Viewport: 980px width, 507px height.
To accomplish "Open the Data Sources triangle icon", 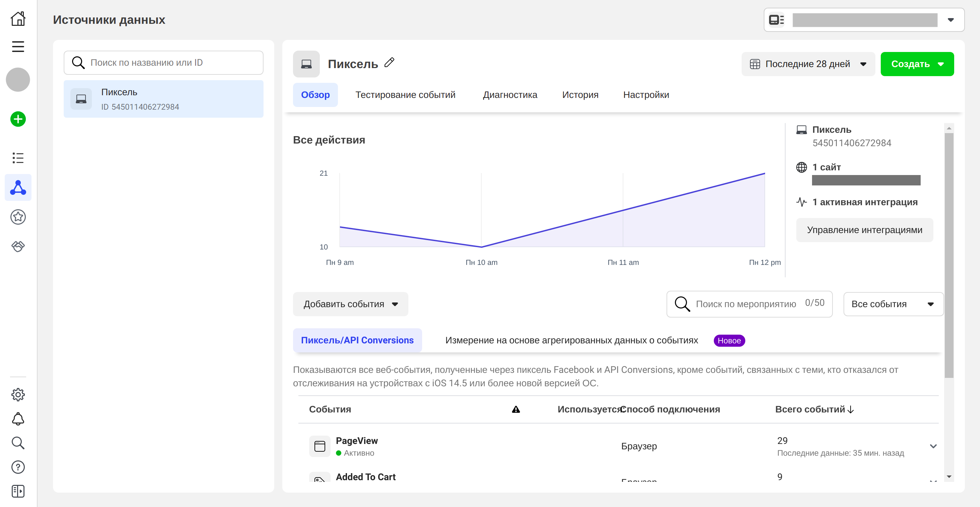I will coord(18,187).
